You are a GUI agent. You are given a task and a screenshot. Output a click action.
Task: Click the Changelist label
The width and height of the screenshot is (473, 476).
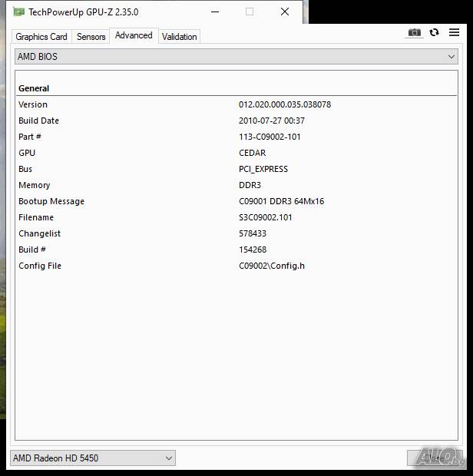[x=39, y=233]
